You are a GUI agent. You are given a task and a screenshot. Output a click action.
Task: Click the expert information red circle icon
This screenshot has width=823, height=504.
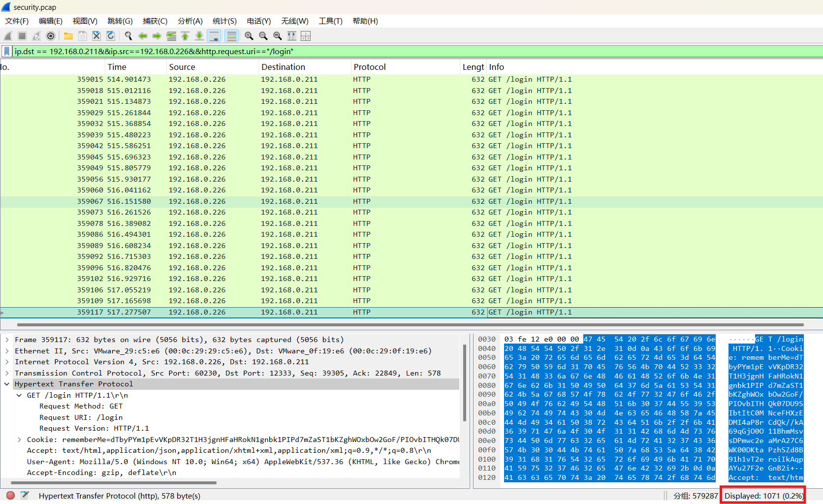point(10,495)
